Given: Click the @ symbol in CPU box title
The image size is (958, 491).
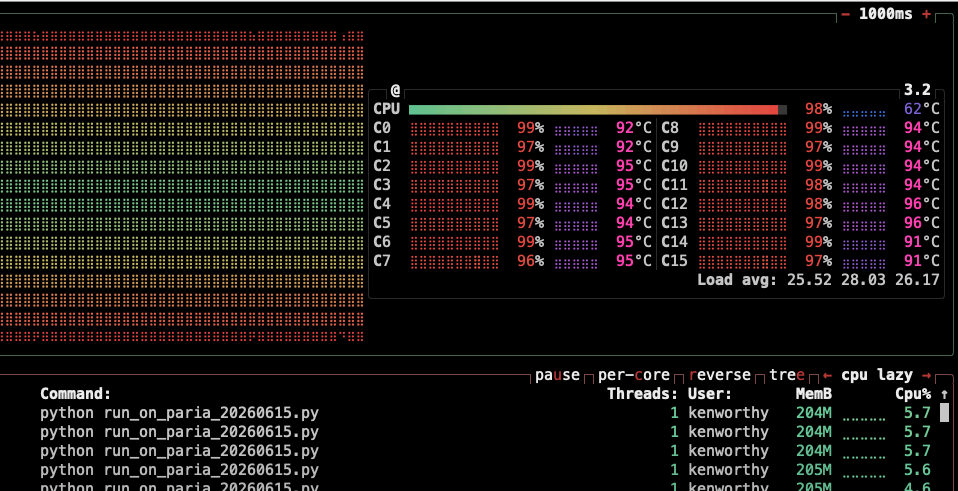Looking at the screenshot, I should pos(395,91).
